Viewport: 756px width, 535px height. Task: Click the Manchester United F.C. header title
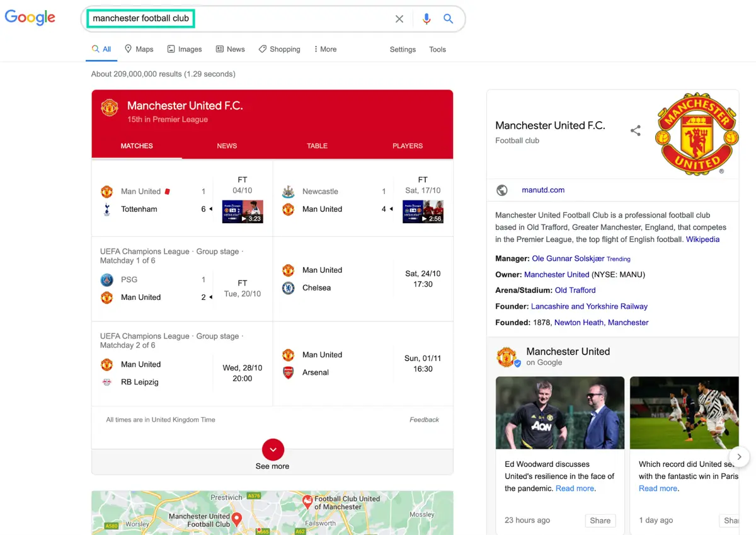point(185,106)
